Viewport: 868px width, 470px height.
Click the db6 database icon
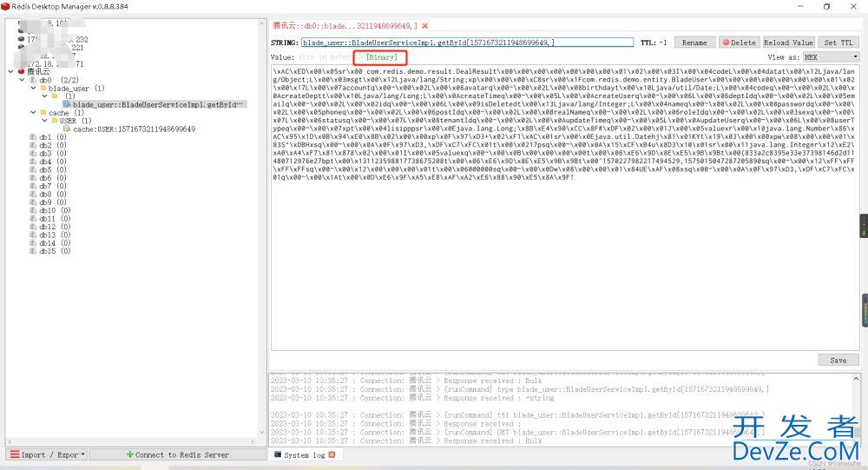click(x=33, y=178)
